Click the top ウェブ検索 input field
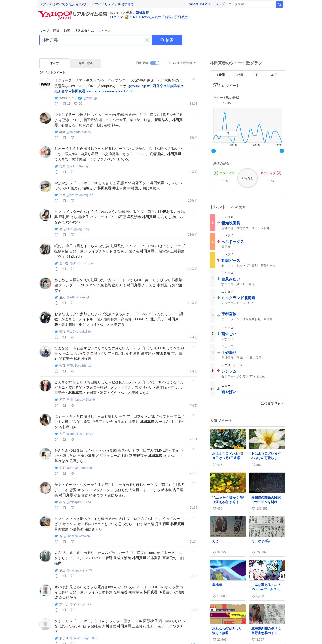 (252, 4)
